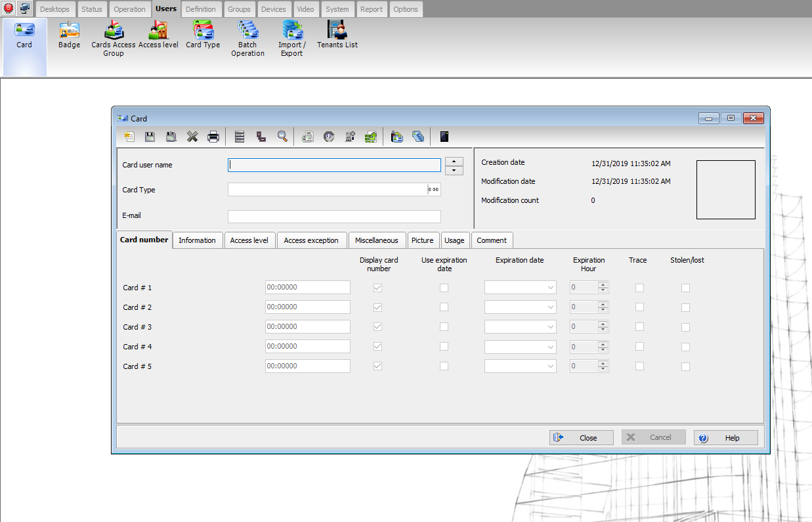Screen dimensions: 812x522
Task: Click the Help button
Action: [x=725, y=438]
